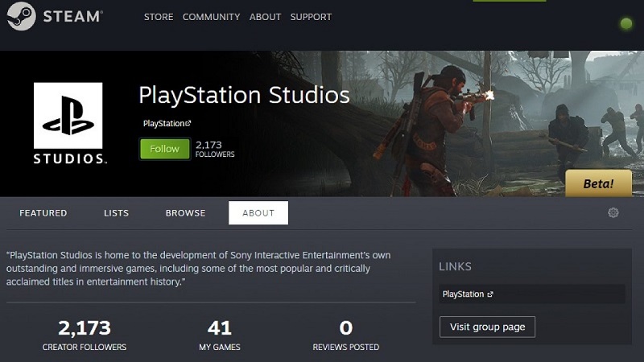
Task: Click the 0 REVIEWS POSTED stat
Action: [x=346, y=335]
